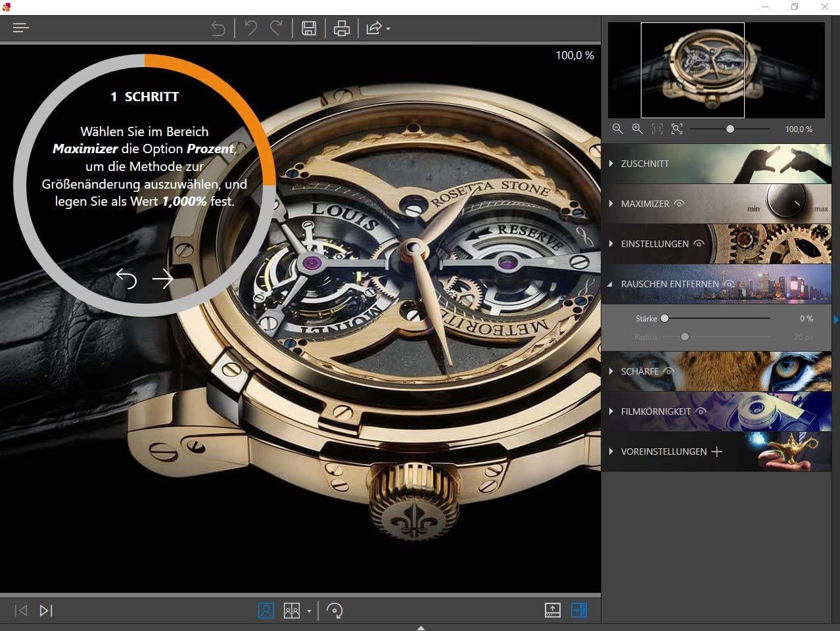Toggle FILMKÖRNIGKEIT eye visibility
This screenshot has height=631, width=840.
(701, 411)
